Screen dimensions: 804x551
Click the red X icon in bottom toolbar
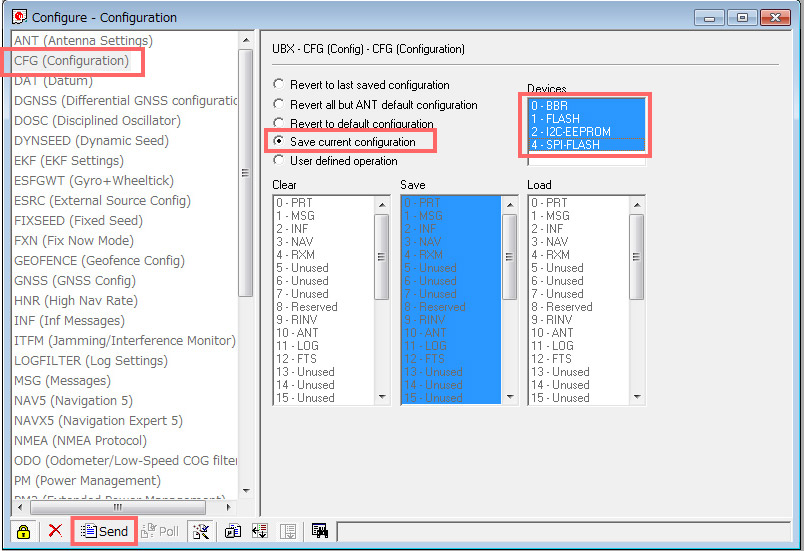[55, 531]
